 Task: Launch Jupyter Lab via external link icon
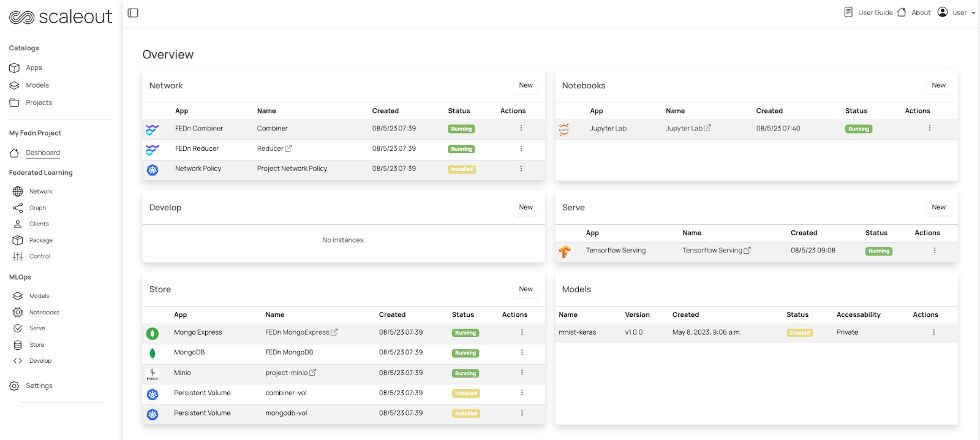coord(707,128)
